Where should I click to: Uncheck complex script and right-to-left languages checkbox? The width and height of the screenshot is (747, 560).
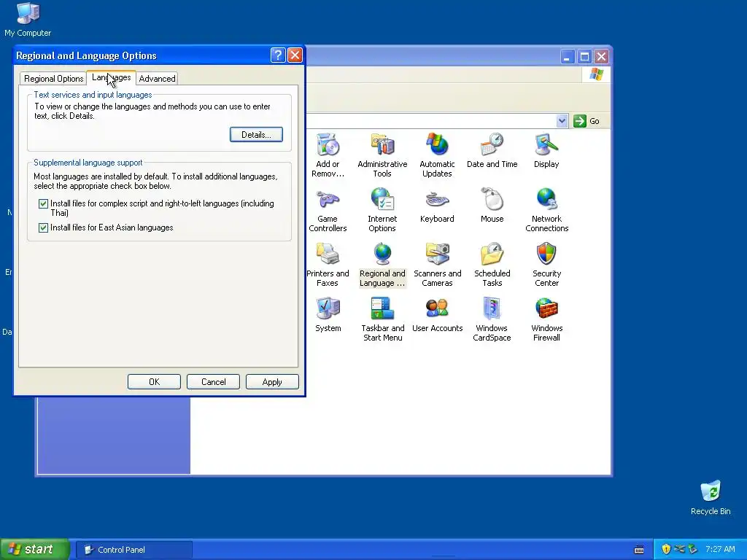[43, 204]
